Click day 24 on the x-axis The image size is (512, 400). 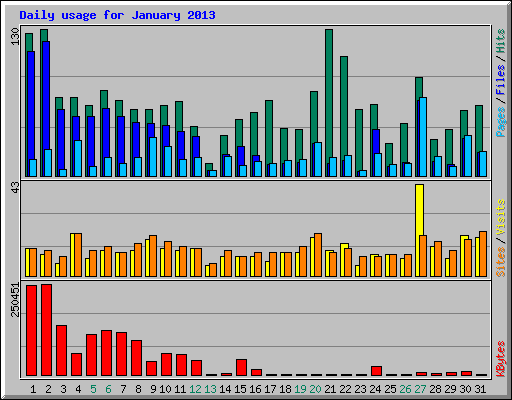375,389
